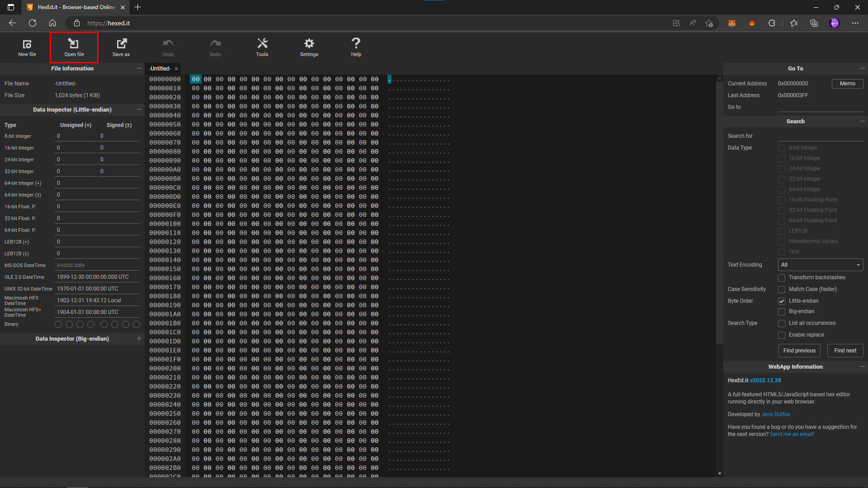Click the New file toolbar icon

coord(27,47)
